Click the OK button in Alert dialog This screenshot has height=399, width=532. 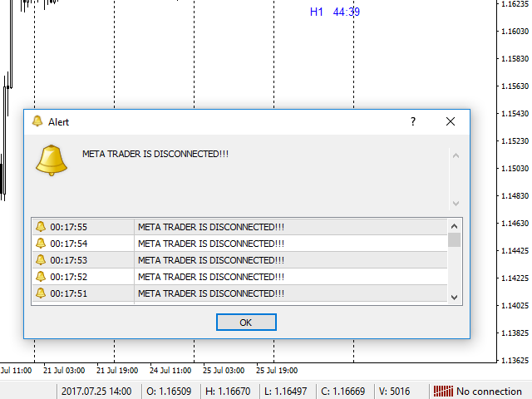(x=245, y=323)
